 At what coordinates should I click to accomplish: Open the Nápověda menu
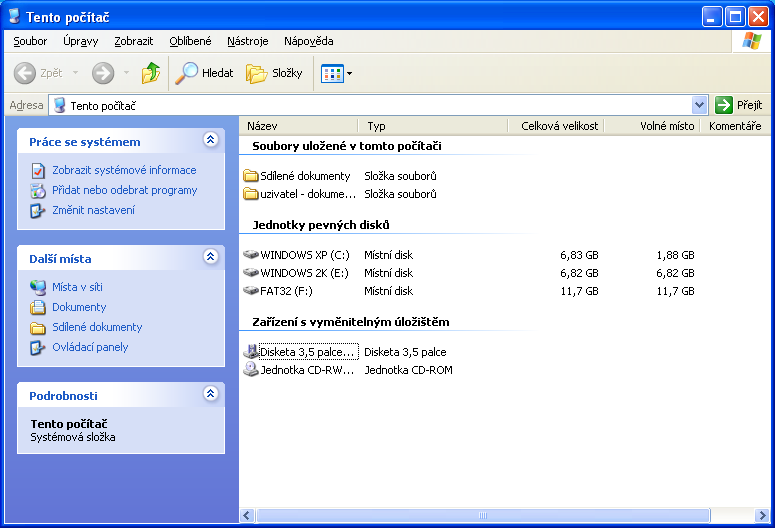pos(308,41)
